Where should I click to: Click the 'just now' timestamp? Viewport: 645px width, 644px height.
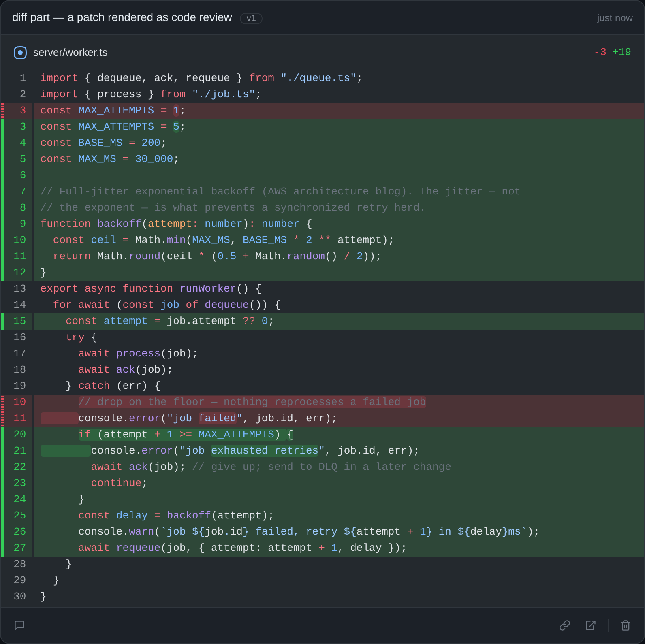pos(615,18)
